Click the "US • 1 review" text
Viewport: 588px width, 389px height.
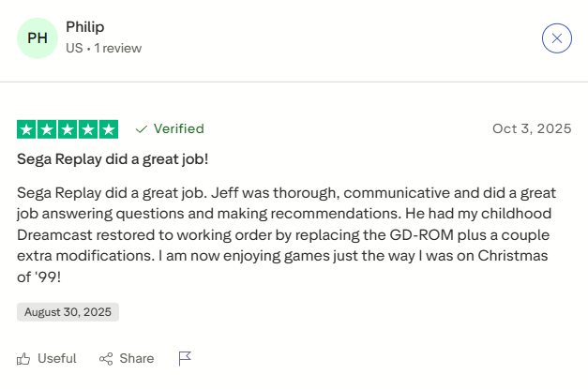pyautogui.click(x=103, y=47)
